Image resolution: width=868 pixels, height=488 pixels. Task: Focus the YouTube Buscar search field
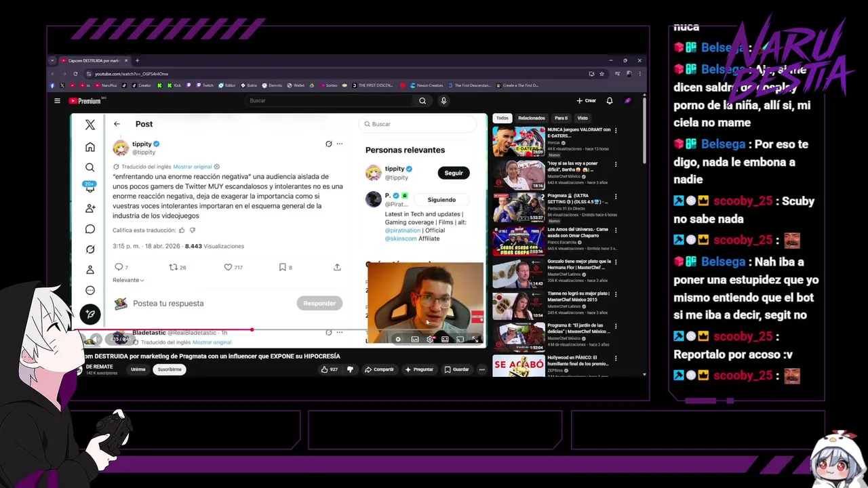330,101
